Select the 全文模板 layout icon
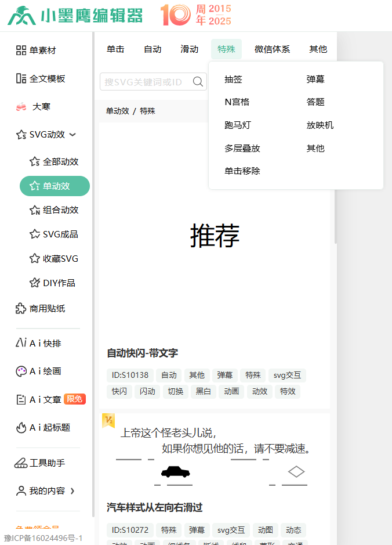Viewport: 392px width, 545px height. tap(21, 78)
